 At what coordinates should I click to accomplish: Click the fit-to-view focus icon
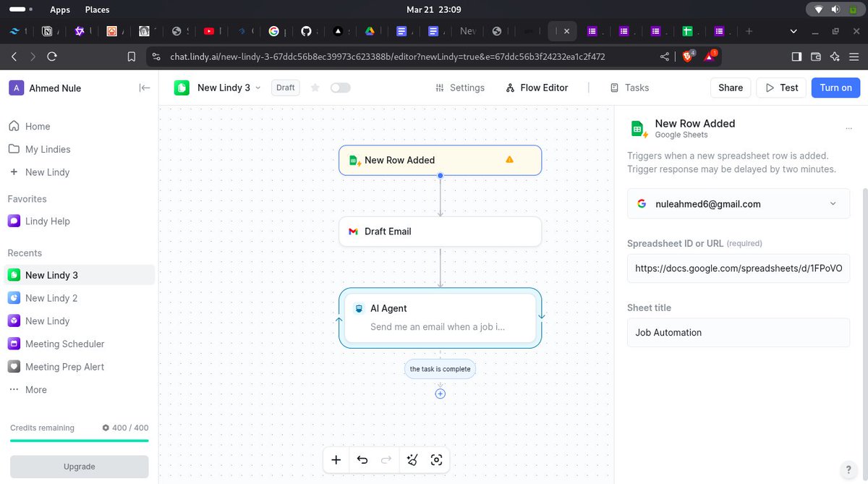point(436,460)
